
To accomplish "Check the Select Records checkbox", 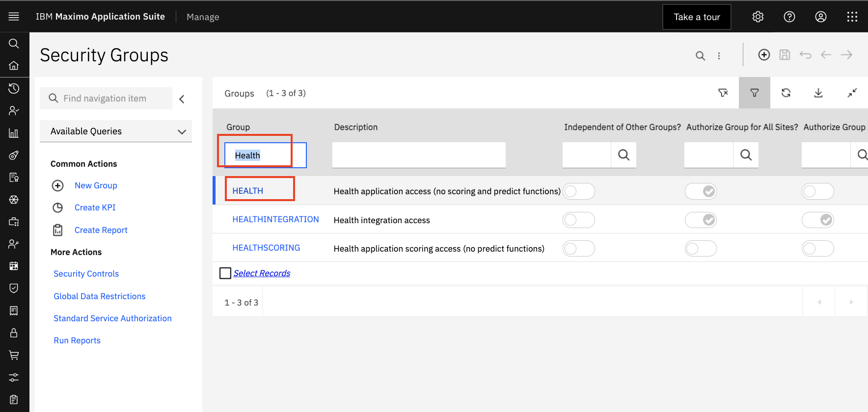I will [x=225, y=273].
